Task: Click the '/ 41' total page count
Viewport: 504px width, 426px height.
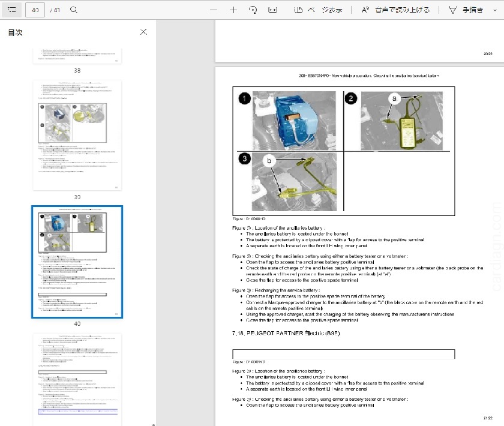Action: (55, 10)
